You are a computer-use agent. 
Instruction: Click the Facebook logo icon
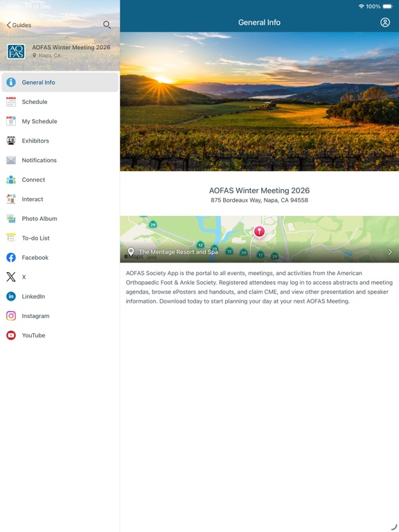[x=11, y=258]
